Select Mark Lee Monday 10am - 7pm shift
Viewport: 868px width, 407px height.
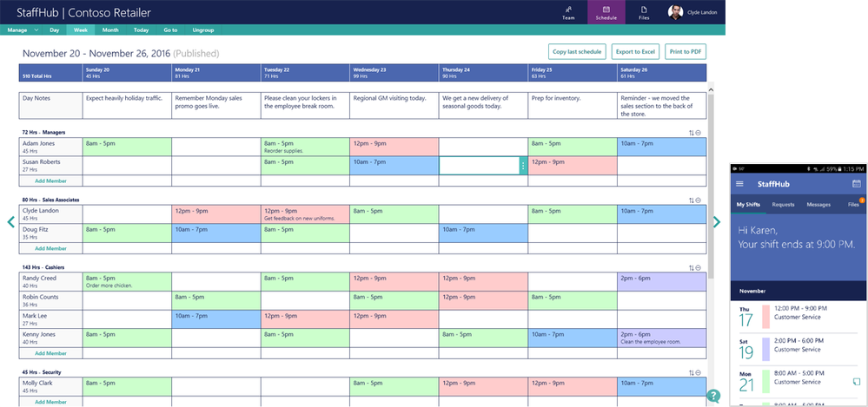[215, 319]
